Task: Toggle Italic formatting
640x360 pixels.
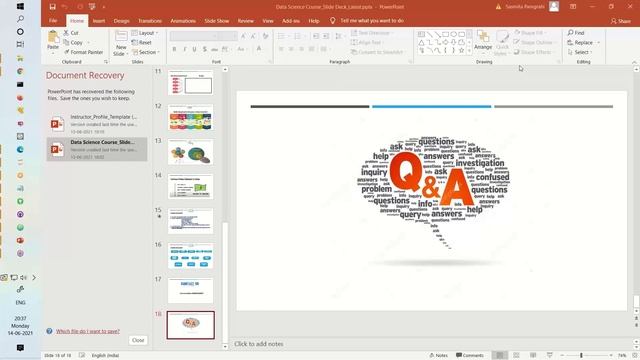Action: coord(184,49)
